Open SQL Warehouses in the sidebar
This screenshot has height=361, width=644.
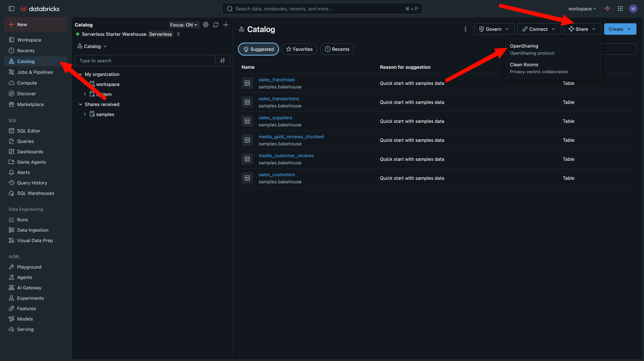point(36,193)
